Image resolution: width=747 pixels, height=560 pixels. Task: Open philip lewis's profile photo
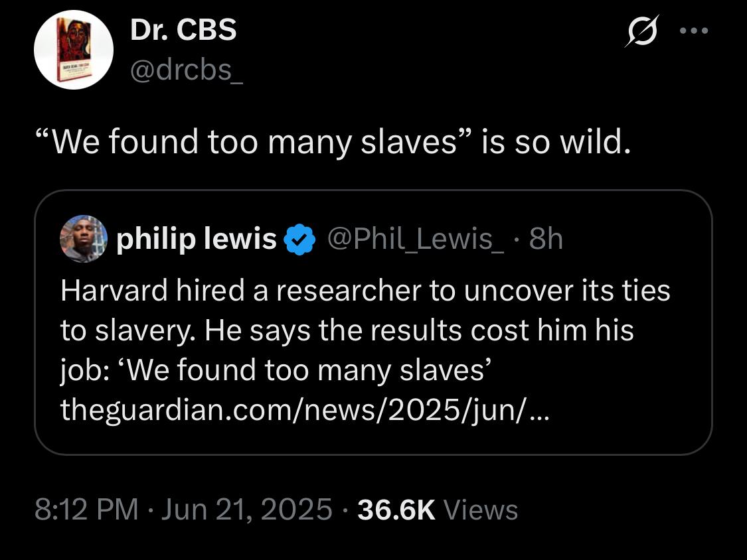click(x=84, y=239)
